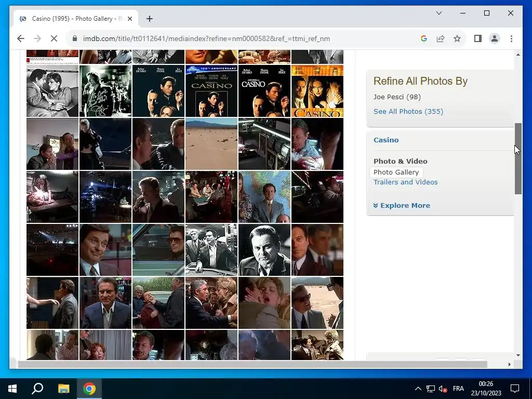Viewport: 532px width, 399px height.
Task: Switch the FRA keyboard language indicator
Action: (x=458, y=389)
